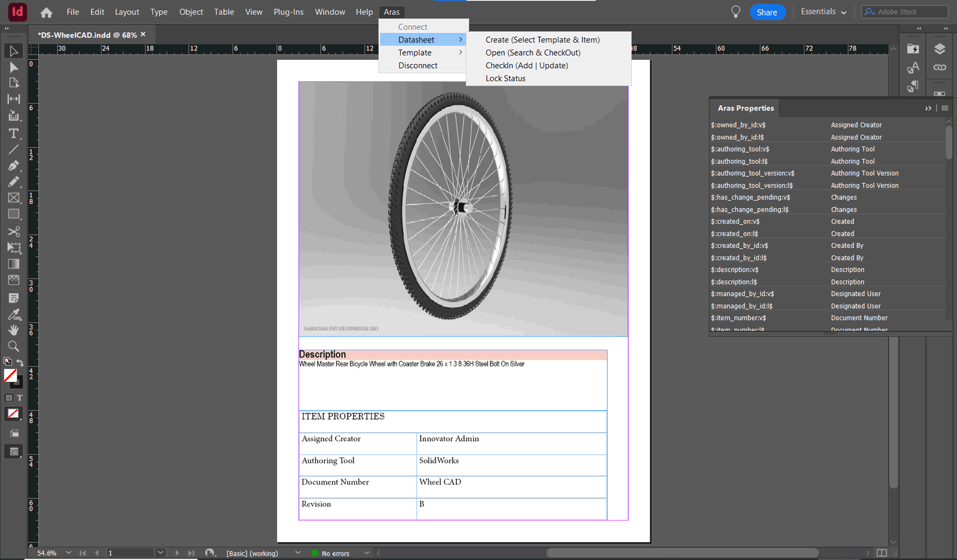Select the Pencil tool

pos(13,182)
